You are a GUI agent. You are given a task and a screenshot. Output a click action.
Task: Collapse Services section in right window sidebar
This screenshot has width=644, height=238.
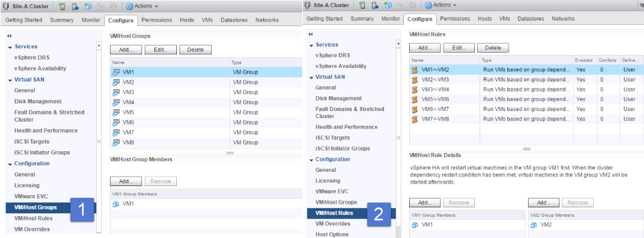click(311, 45)
